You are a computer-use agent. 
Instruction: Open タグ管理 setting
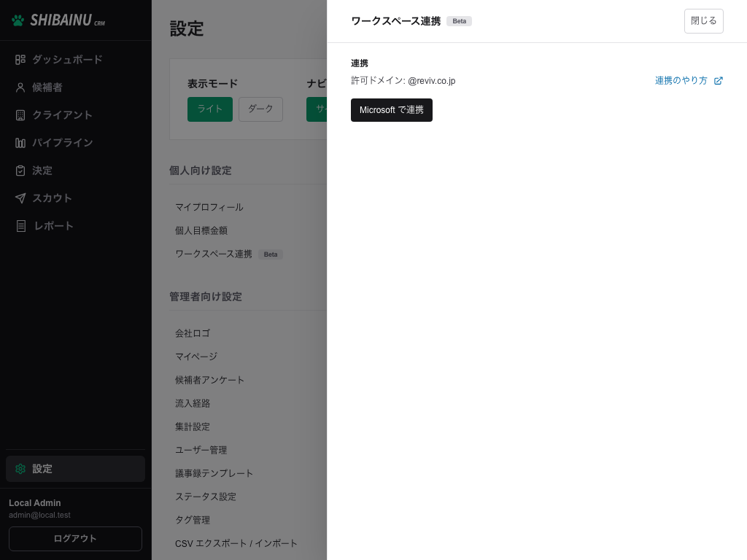pyautogui.click(x=193, y=520)
